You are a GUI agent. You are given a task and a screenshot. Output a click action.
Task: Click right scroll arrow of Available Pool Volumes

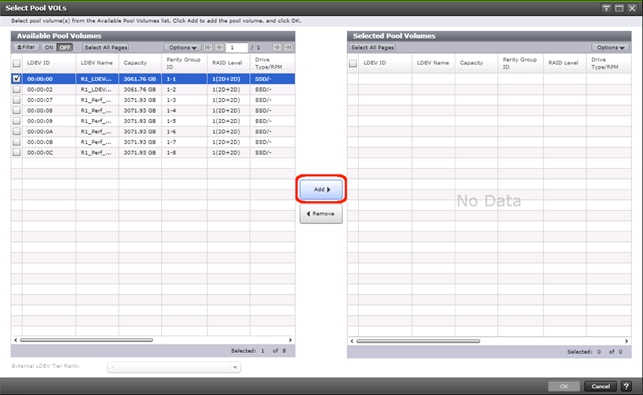tap(290, 340)
